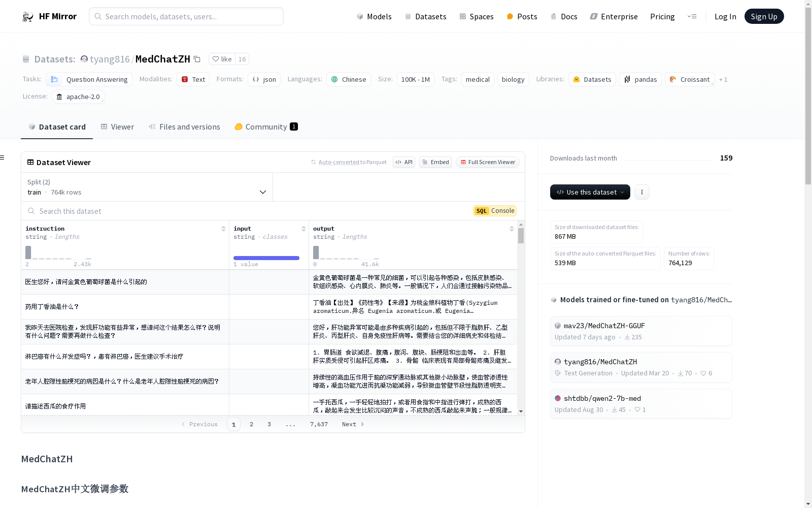Open the more navigation menu icon
Viewport: 812px width, 508px height.
point(692,16)
